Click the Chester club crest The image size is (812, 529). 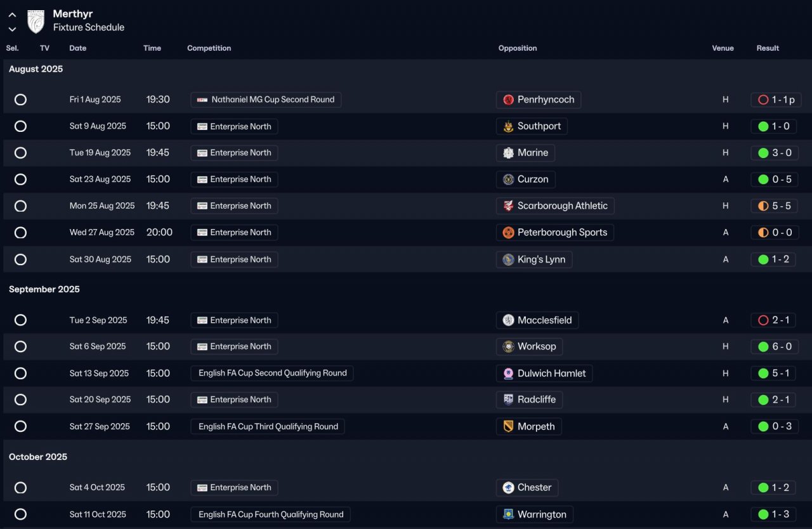coord(508,488)
